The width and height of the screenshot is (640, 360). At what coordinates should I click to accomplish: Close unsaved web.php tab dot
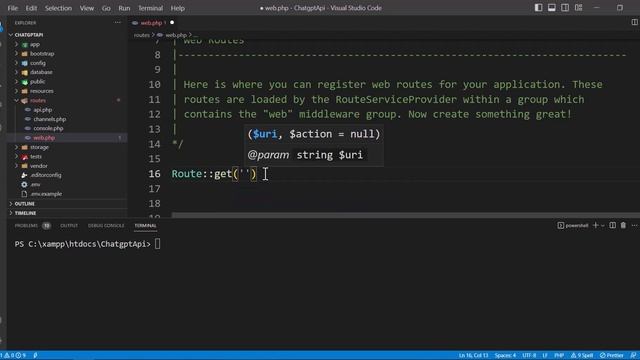pyautogui.click(x=172, y=22)
